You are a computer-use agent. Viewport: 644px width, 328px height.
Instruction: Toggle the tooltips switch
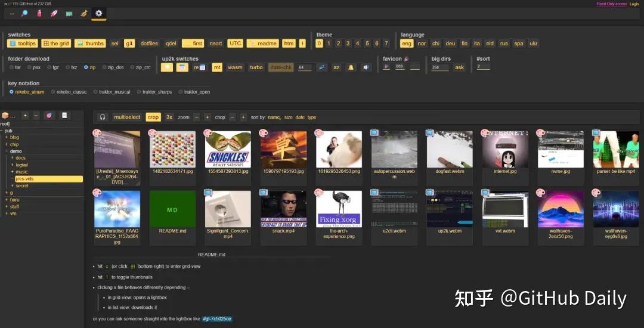[23, 44]
